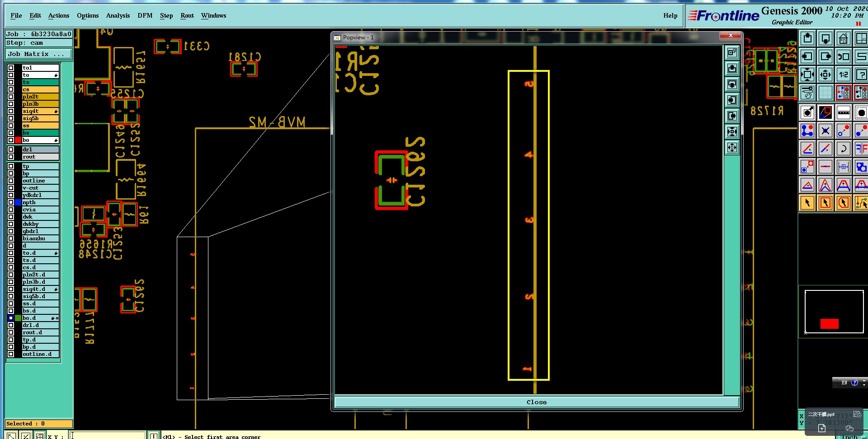Open the Edit menu
Viewport: 868px width, 439px height.
click(x=35, y=15)
